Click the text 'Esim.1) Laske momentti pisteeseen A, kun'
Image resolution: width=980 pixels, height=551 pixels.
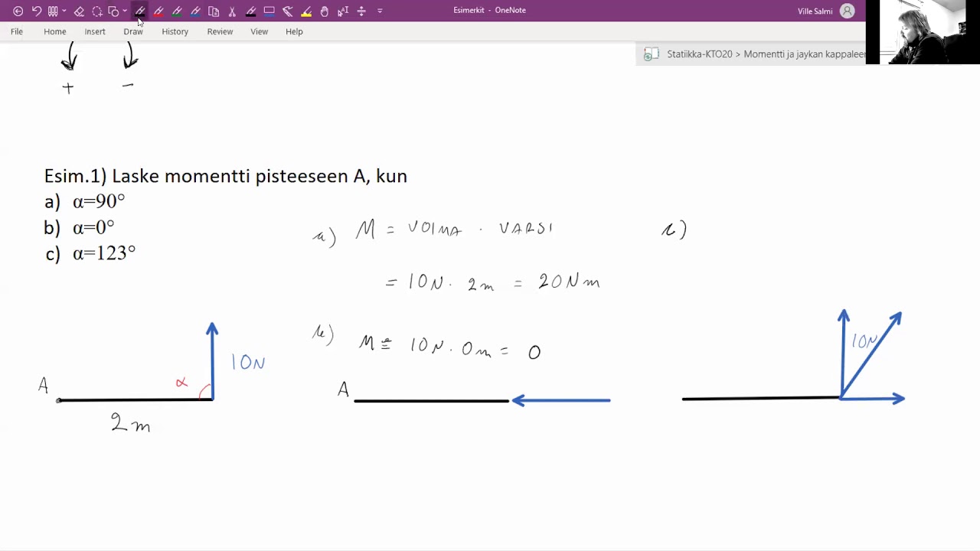[x=226, y=176]
